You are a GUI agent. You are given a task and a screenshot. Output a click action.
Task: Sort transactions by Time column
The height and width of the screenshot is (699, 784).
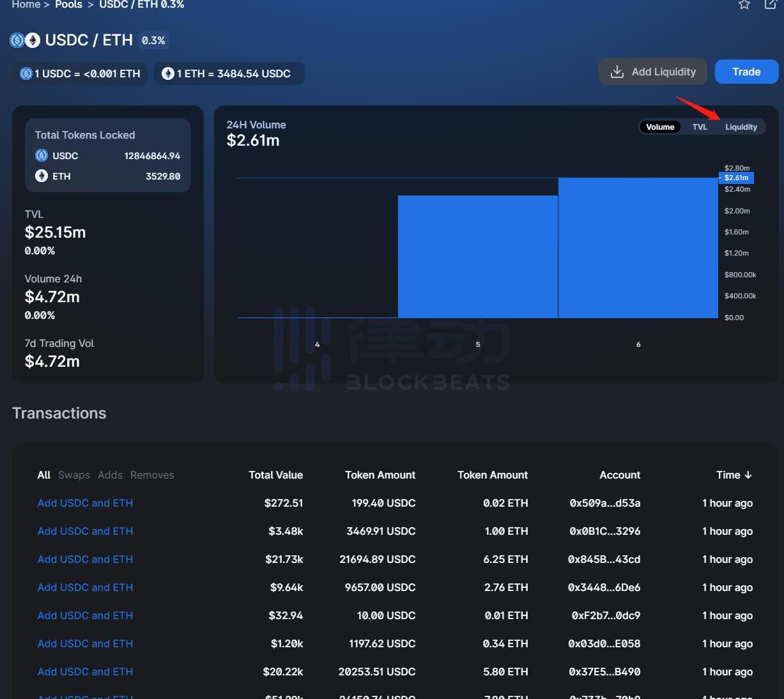click(734, 475)
